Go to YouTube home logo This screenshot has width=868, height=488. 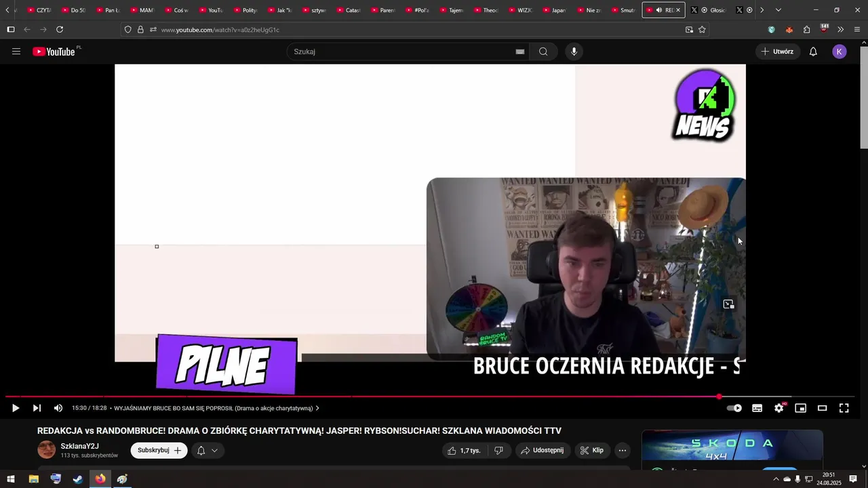coord(54,52)
